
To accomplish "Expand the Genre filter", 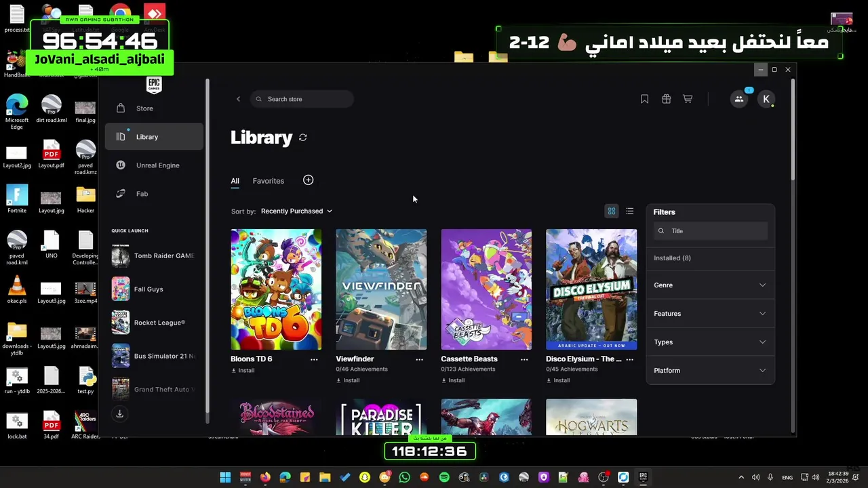I will [710, 285].
